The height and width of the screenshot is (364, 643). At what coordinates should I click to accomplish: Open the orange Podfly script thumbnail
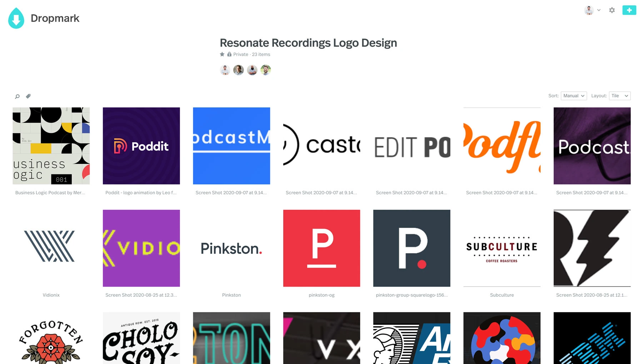[x=502, y=146]
